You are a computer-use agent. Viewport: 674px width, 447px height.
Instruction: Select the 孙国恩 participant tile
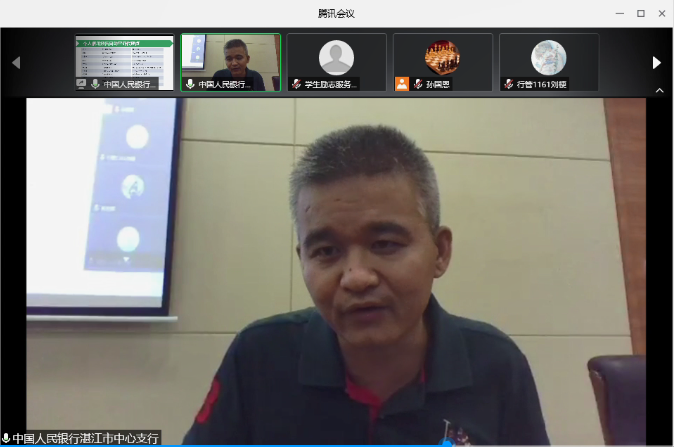[442, 58]
